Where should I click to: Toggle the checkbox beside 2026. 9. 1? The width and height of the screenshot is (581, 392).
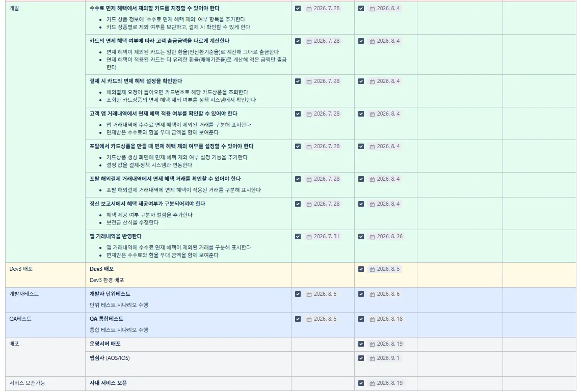click(361, 358)
